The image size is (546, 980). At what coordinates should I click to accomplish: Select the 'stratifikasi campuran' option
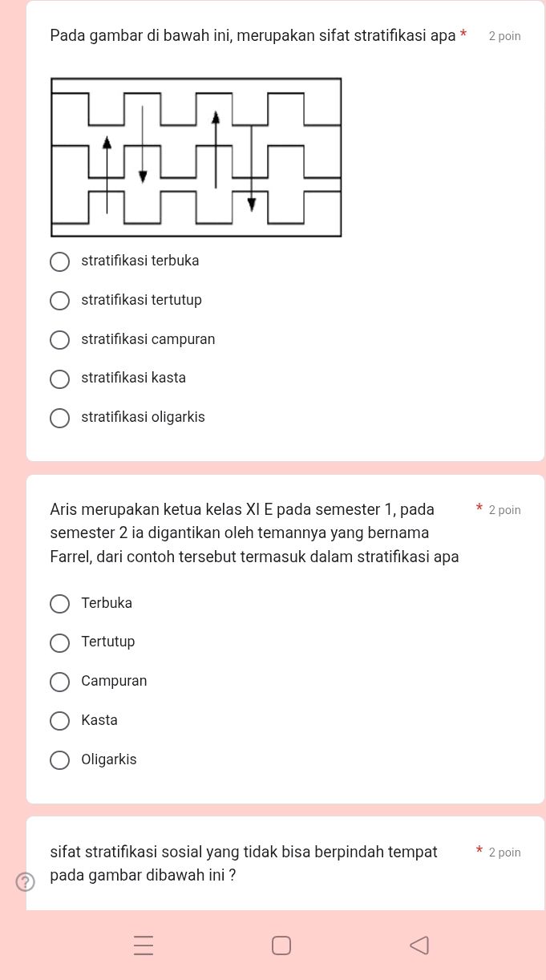59,340
